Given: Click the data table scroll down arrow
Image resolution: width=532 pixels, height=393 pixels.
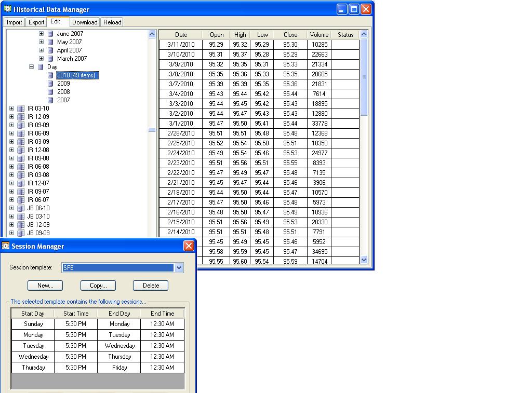Looking at the screenshot, I should click(364, 260).
